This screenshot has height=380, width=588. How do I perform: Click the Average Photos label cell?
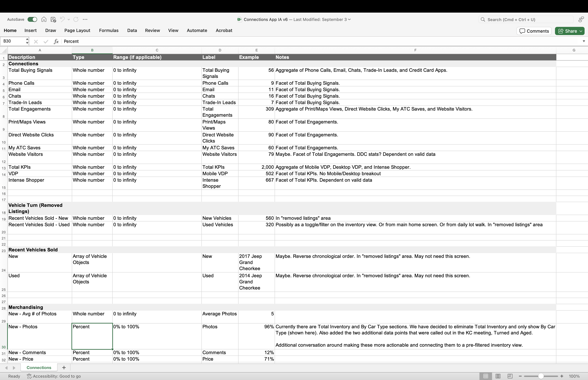click(220, 317)
